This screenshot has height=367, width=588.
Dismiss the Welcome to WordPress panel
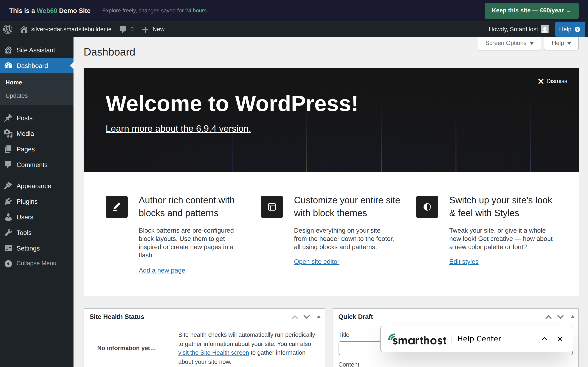[552, 81]
